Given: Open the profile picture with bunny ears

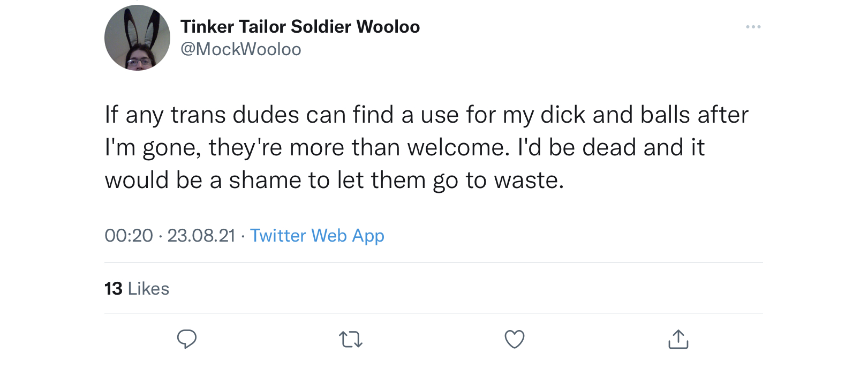Looking at the screenshot, I should click(137, 37).
